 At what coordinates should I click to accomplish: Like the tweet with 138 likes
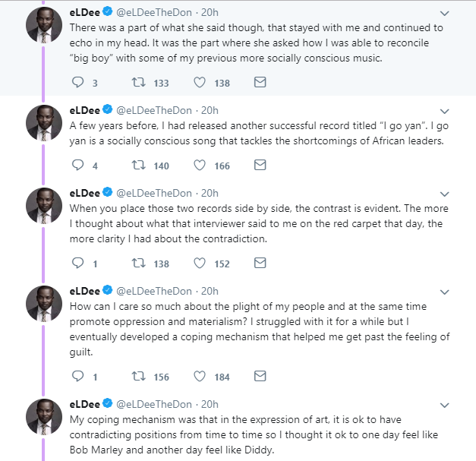pyautogui.click(x=200, y=82)
